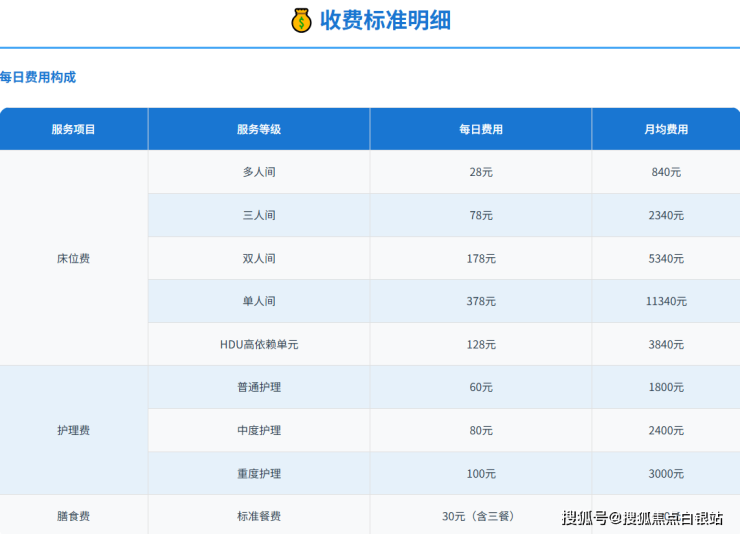Click the 多人间 service level cell
740x534 pixels.
pyautogui.click(x=259, y=172)
